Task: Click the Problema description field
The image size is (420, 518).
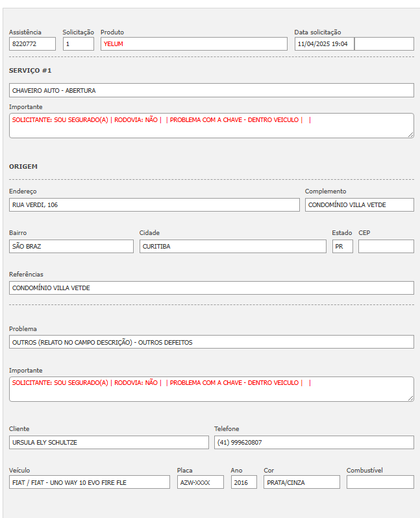Action: pyautogui.click(x=211, y=342)
